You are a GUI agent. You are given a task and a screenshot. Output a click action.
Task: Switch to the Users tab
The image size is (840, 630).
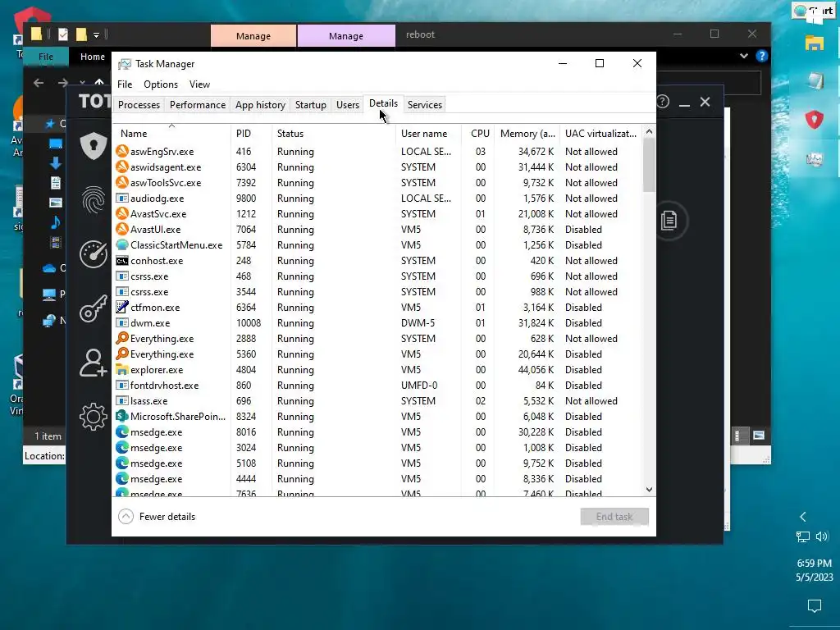[x=348, y=104]
